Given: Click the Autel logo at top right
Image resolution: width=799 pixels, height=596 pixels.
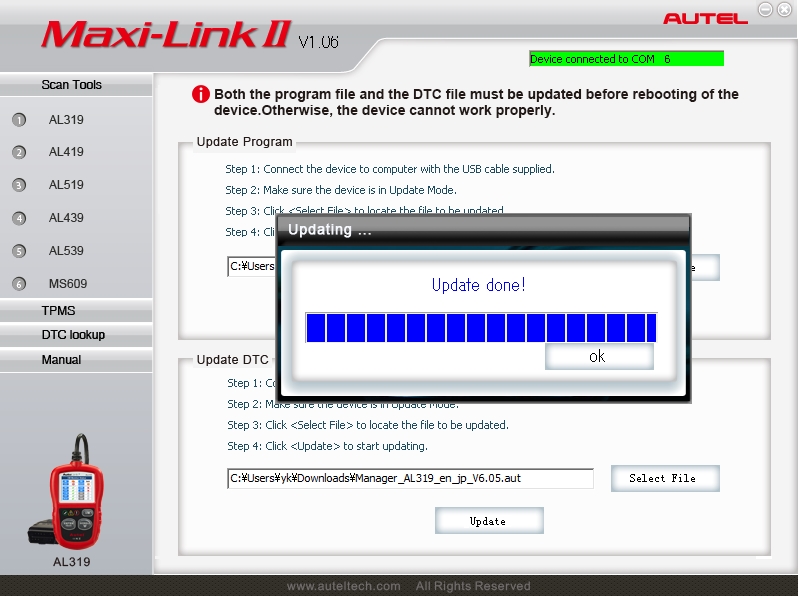Looking at the screenshot, I should (x=705, y=19).
